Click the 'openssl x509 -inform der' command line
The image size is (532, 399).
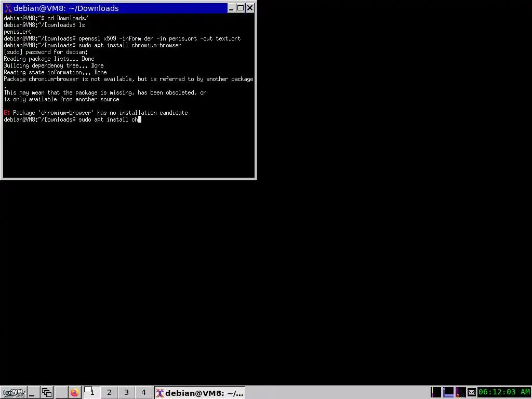(x=122, y=38)
